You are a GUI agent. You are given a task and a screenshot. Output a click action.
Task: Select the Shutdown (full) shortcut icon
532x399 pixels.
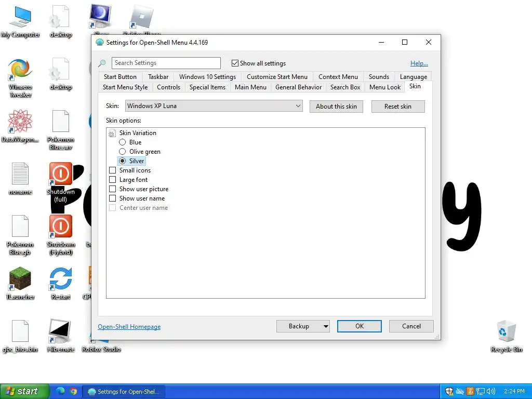point(61,182)
